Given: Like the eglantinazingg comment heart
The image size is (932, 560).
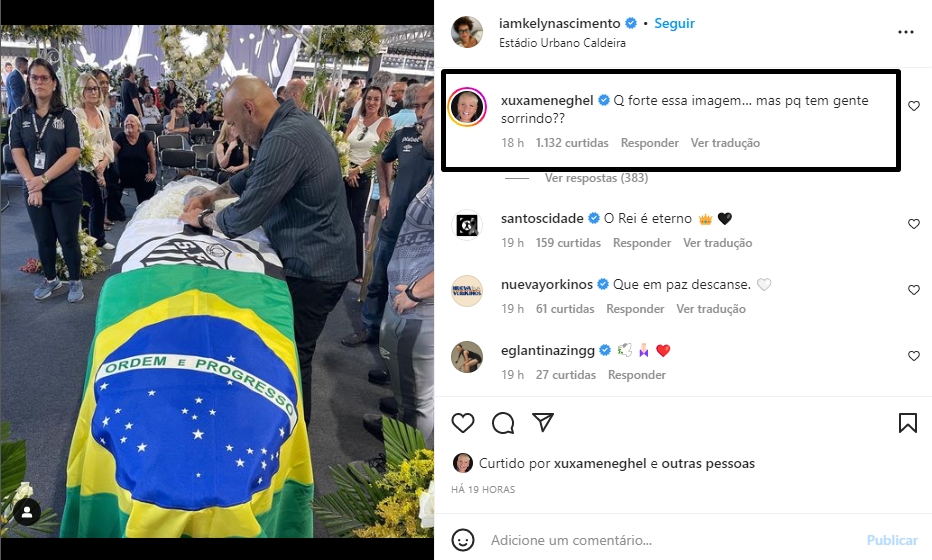Looking at the screenshot, I should point(914,356).
